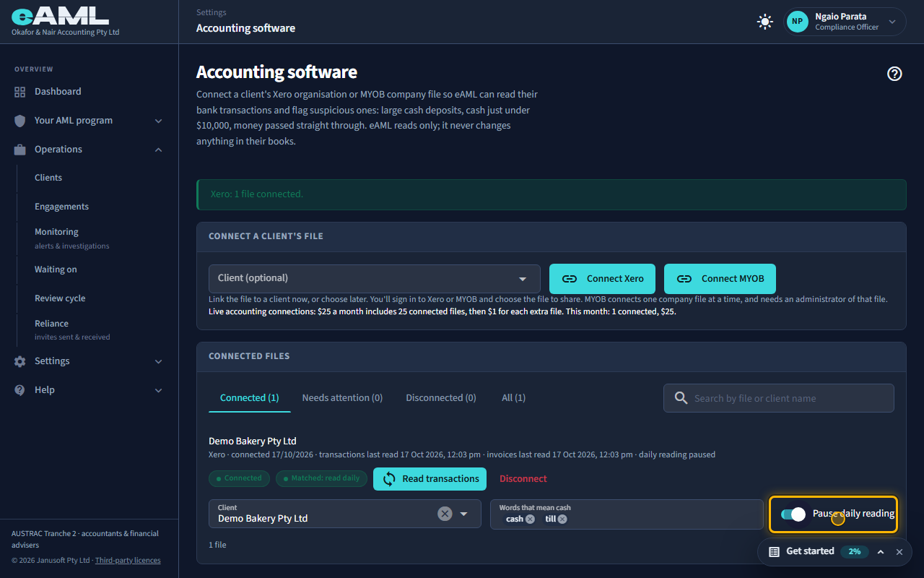This screenshot has height=578, width=924.
Task: Open the Third-party licences link
Action: coord(128,560)
